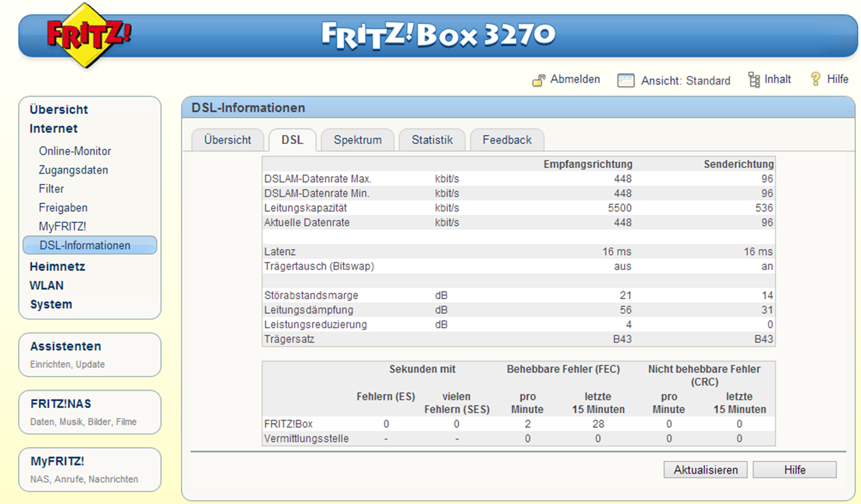Click Nicht behebbare Fehler (CRC) header
Screen dimensions: 861x504
click(704, 375)
